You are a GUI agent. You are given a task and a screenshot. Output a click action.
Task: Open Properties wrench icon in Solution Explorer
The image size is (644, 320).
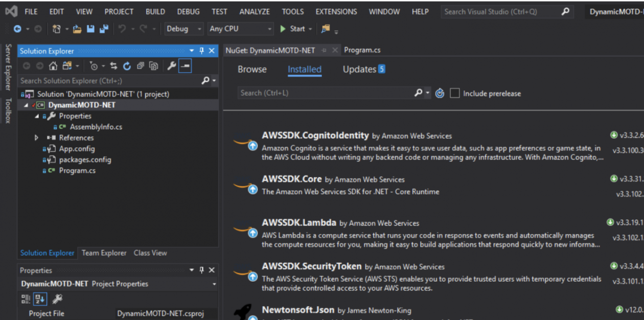(172, 66)
